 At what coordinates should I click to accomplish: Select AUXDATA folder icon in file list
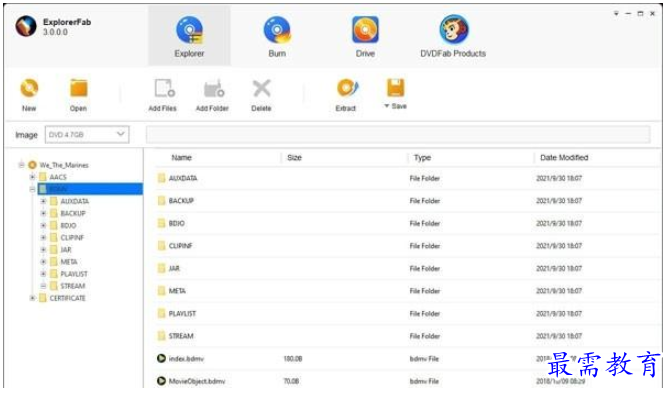[161, 178]
